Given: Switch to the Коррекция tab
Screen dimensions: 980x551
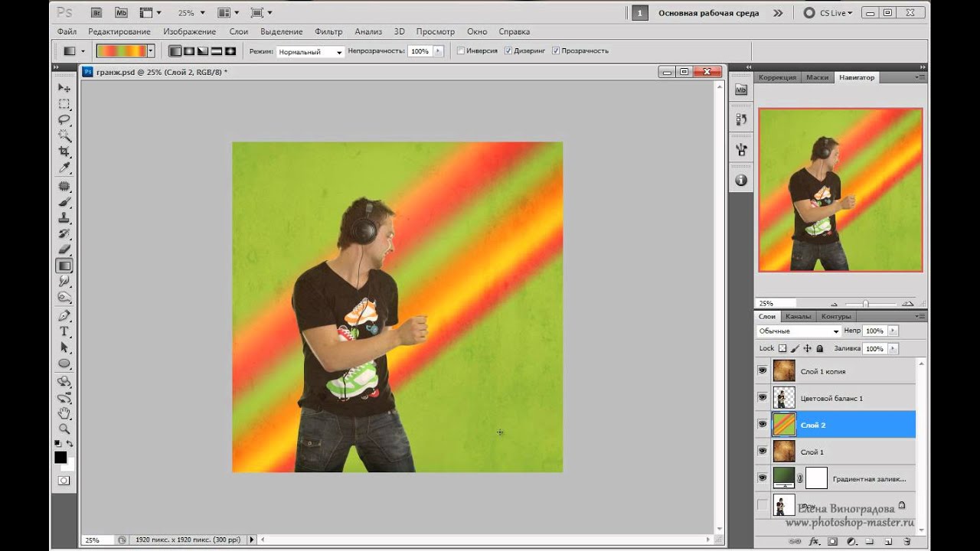Looking at the screenshot, I should (777, 77).
